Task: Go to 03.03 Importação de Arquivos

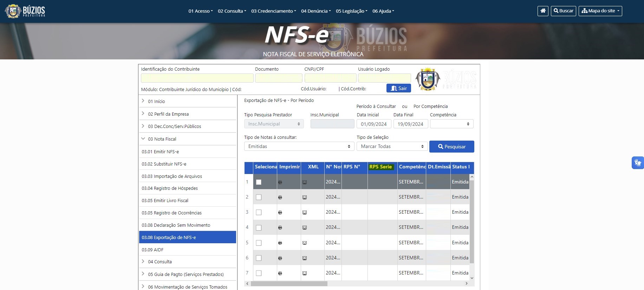Action: click(188, 176)
